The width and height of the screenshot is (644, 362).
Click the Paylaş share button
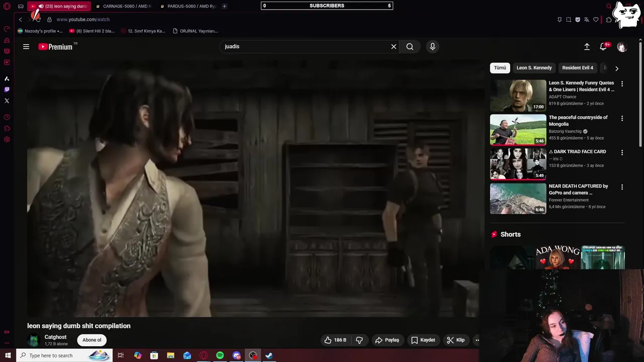[x=387, y=340]
